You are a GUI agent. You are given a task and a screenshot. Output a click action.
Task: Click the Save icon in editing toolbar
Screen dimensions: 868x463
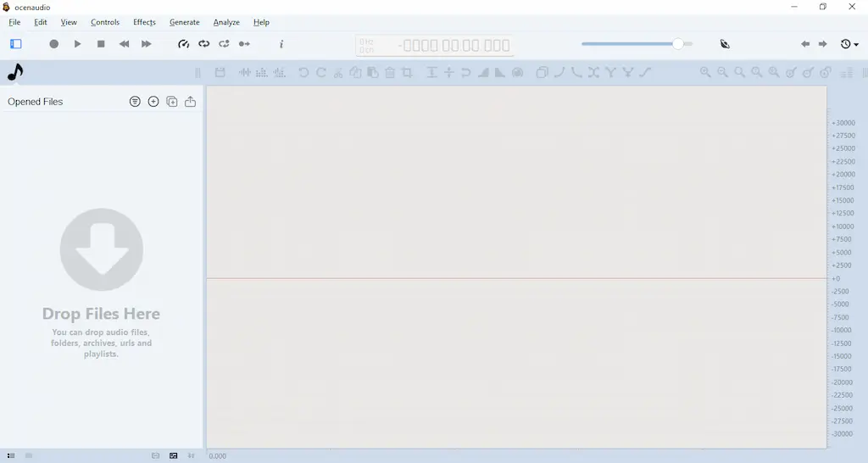pos(220,72)
